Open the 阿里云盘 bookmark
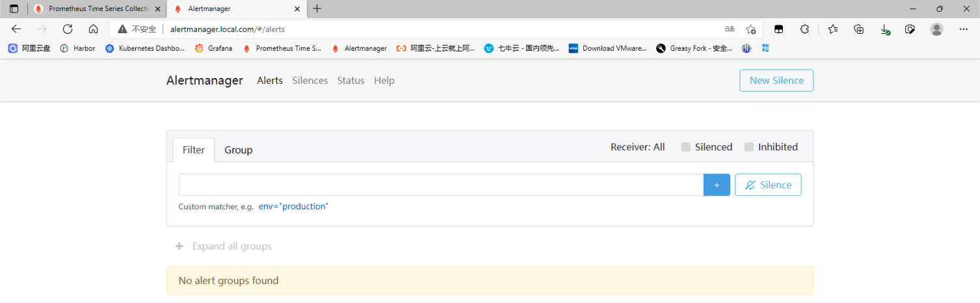980x303 pixels. point(29,48)
